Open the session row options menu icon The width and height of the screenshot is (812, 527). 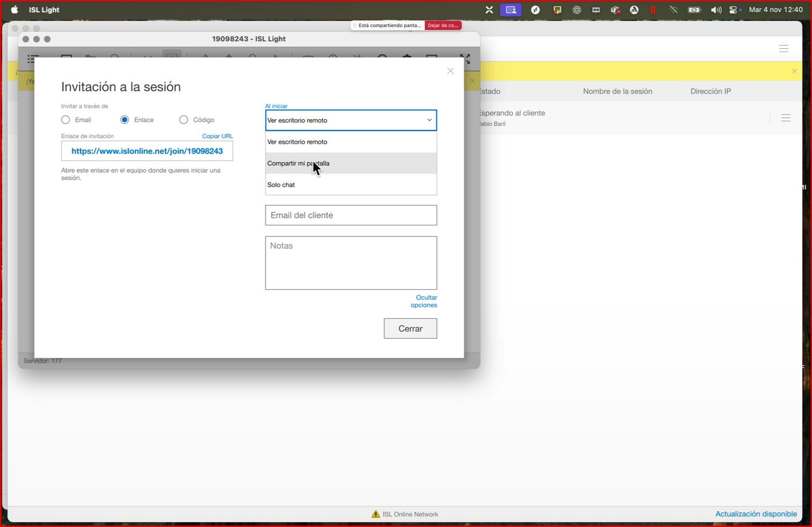(786, 118)
